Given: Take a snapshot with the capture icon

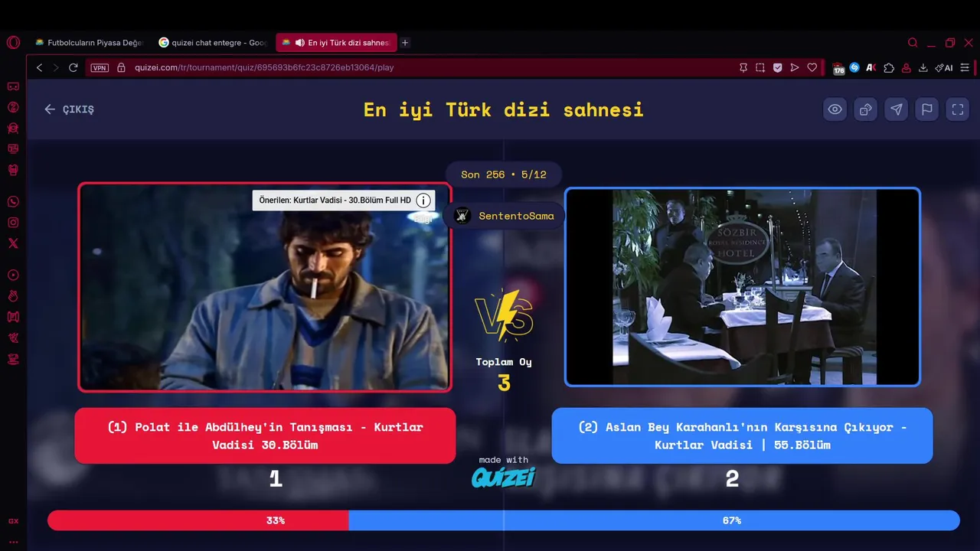Looking at the screenshot, I should tap(760, 67).
